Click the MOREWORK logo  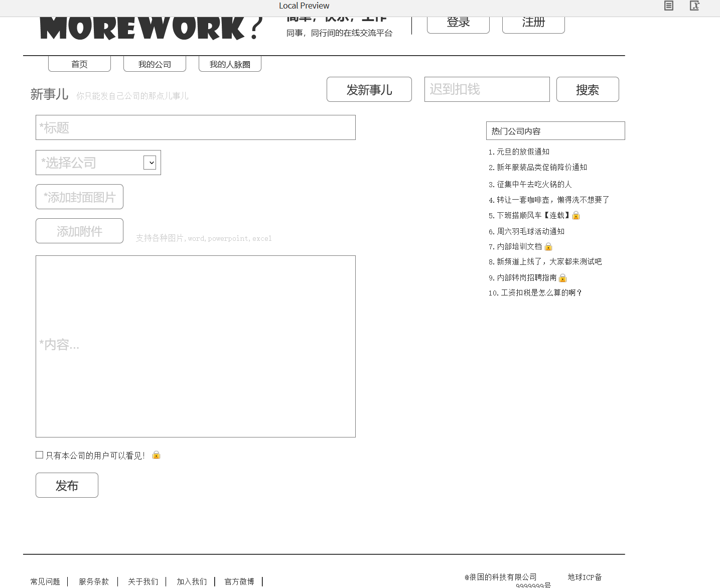[151, 28]
